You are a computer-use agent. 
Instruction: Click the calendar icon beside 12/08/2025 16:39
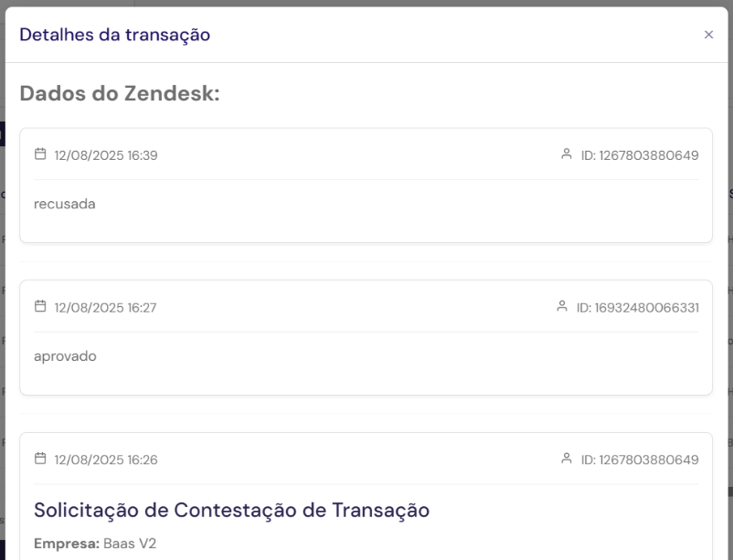(39, 154)
